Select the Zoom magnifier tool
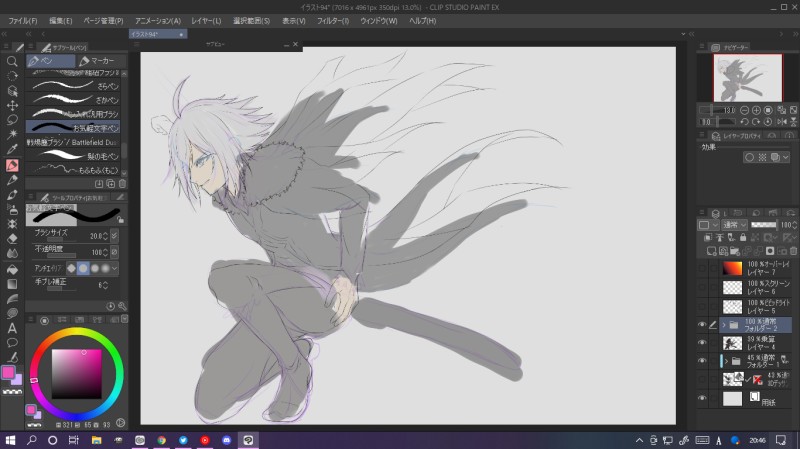 [x=13, y=60]
